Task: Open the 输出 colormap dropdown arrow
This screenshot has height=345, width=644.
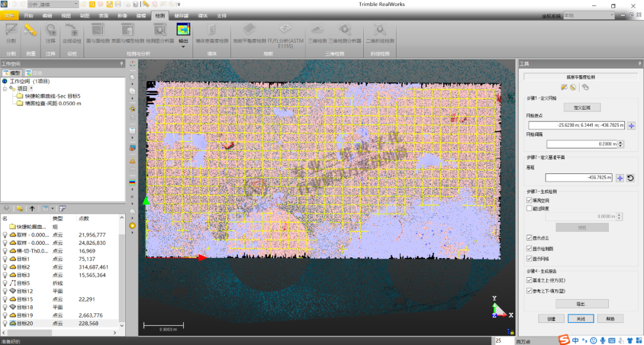Action: (183, 46)
